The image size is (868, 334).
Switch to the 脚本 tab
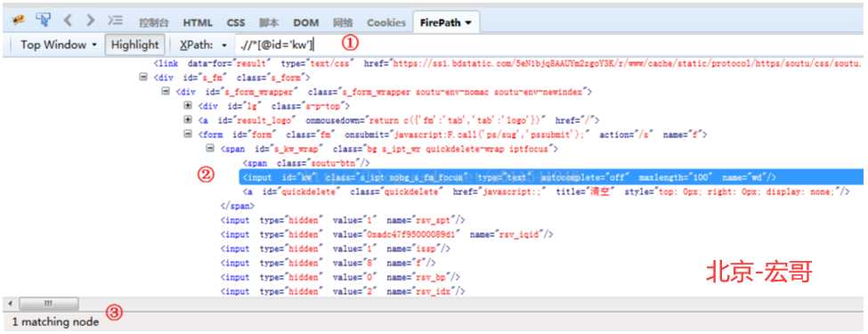pyautogui.click(x=269, y=22)
